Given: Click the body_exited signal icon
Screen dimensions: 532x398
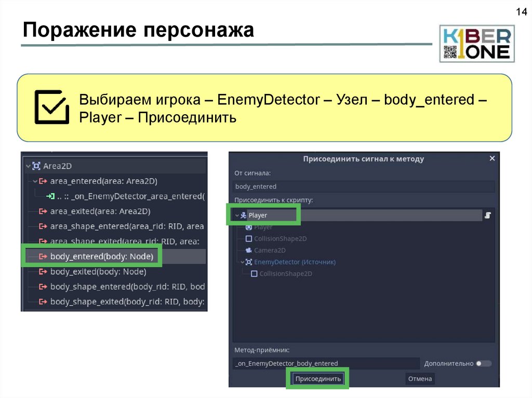Looking at the screenshot, I should tap(44, 271).
